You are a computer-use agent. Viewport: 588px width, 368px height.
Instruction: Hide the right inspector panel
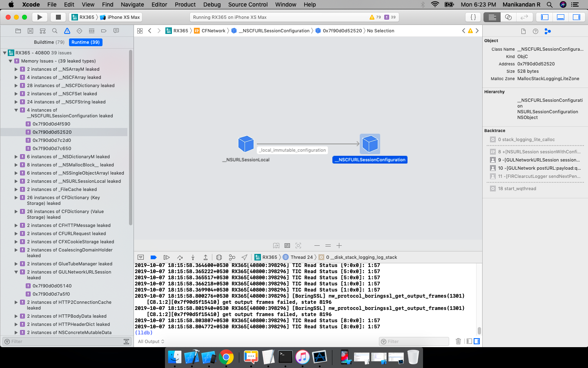(577, 17)
